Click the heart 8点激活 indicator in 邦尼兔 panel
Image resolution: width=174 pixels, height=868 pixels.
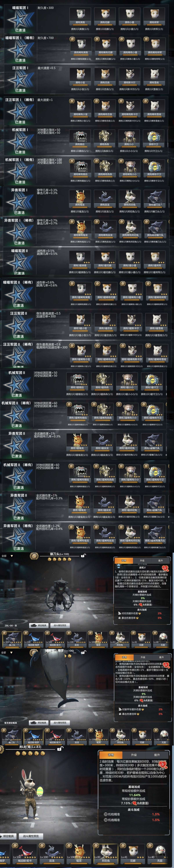pos(141,803)
